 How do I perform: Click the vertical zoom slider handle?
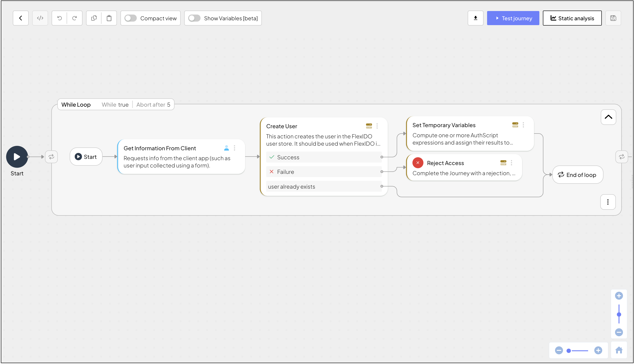(619, 314)
